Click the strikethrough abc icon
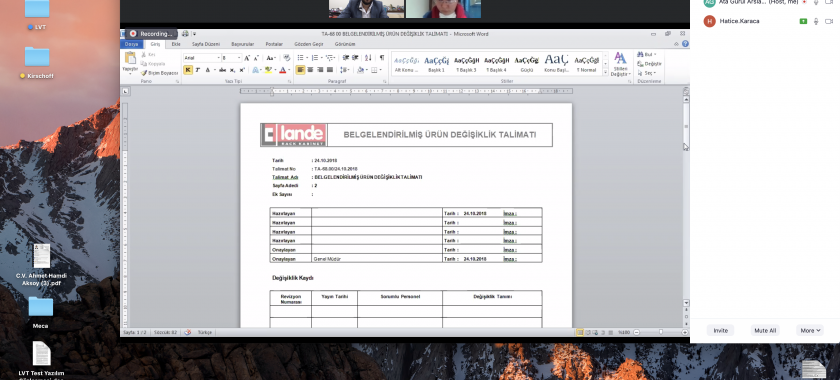Screen dimensions: 840x380 (x=223, y=70)
